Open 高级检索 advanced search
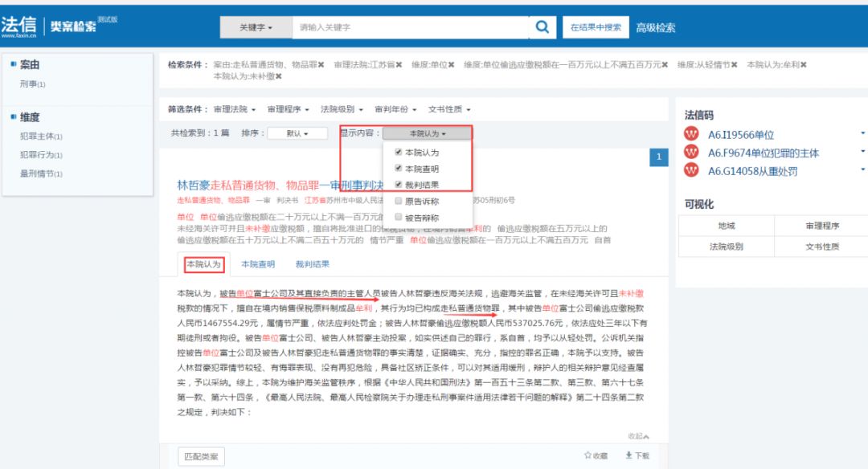 [x=656, y=27]
